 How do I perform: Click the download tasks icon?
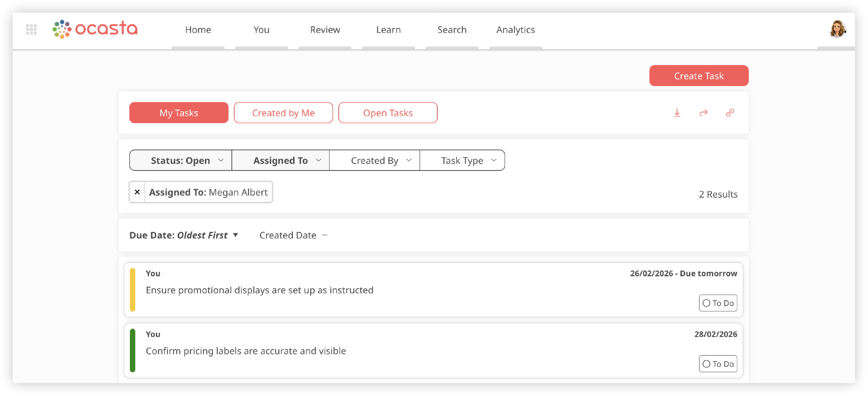click(x=677, y=113)
